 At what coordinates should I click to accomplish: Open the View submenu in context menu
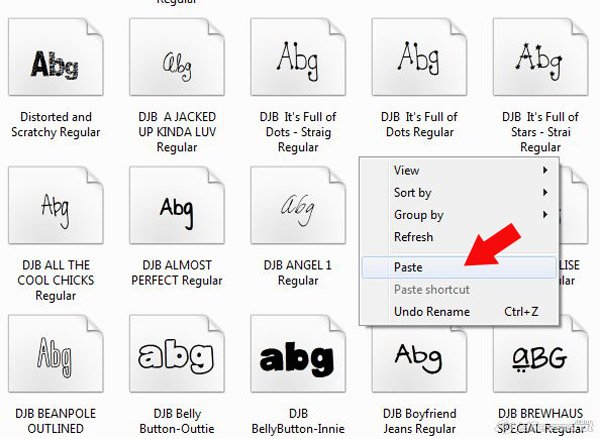coord(459,170)
